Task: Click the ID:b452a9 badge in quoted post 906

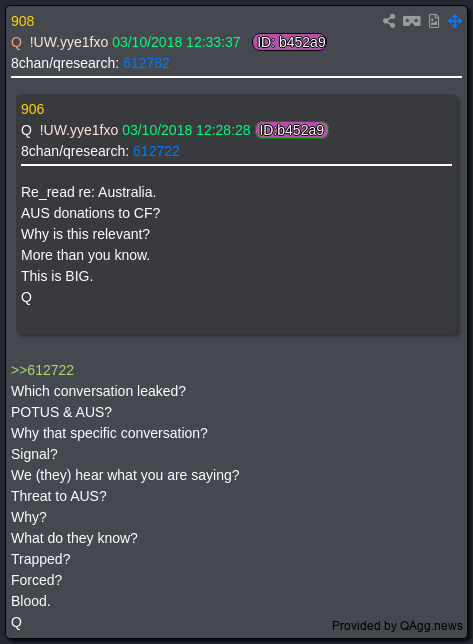Action: pos(292,130)
